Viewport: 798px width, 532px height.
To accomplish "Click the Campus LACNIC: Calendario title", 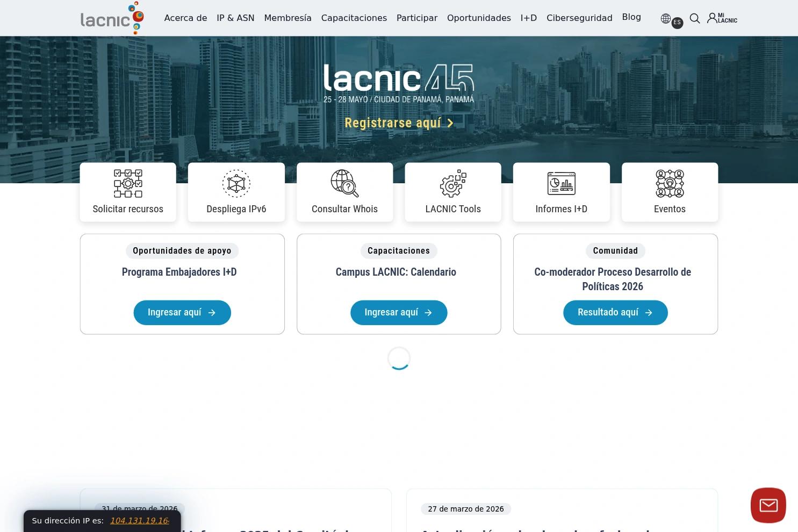I will (396, 272).
